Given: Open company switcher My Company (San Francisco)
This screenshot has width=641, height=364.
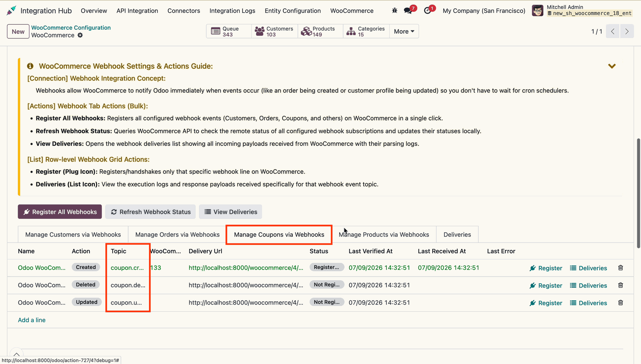Looking at the screenshot, I should (x=484, y=11).
